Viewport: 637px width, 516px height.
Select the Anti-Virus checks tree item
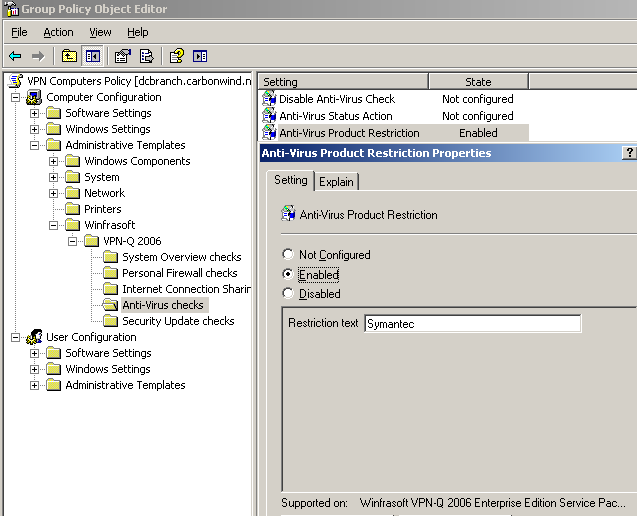tap(163, 305)
